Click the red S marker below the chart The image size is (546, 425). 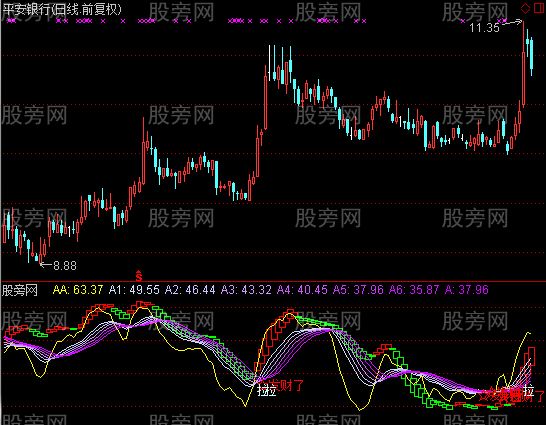pos(139,276)
